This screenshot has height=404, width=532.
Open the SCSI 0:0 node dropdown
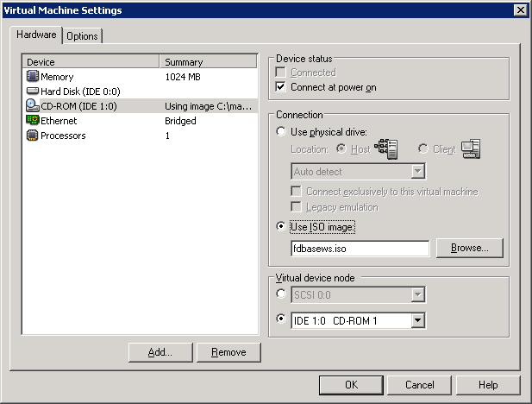(x=417, y=296)
